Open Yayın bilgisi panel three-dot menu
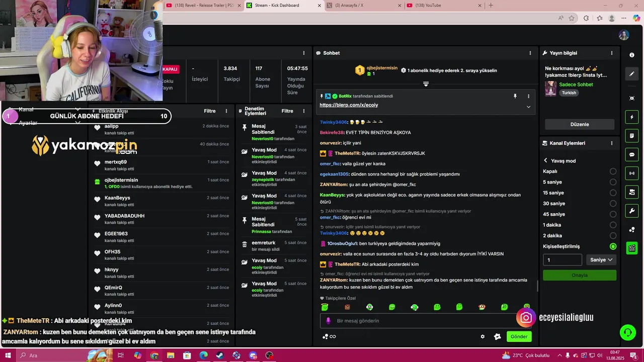 612,53
